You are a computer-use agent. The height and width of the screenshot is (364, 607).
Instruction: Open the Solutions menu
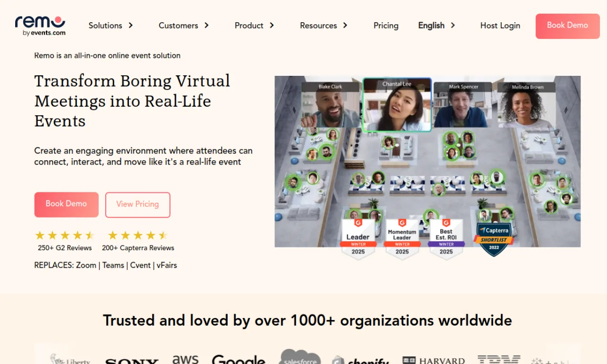pos(105,26)
